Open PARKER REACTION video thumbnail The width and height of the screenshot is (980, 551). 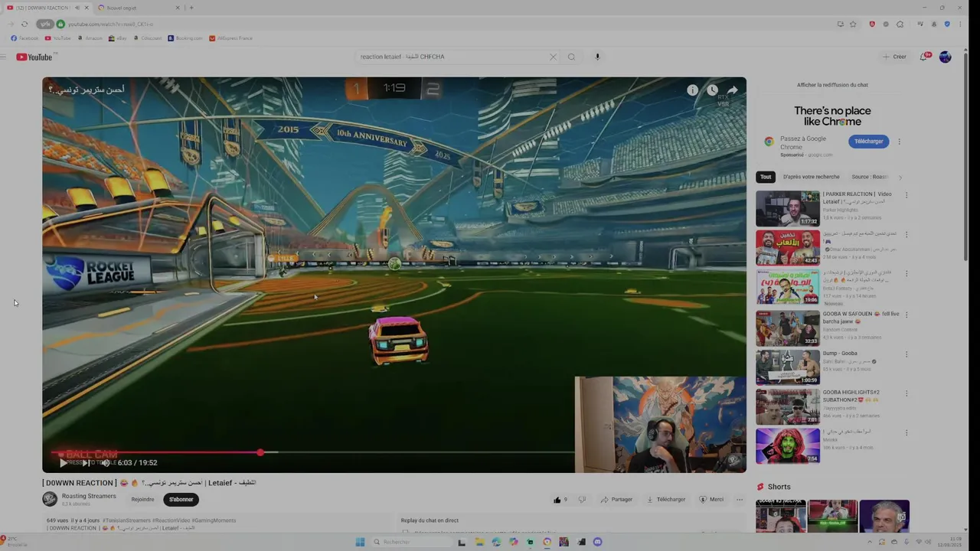tap(788, 208)
